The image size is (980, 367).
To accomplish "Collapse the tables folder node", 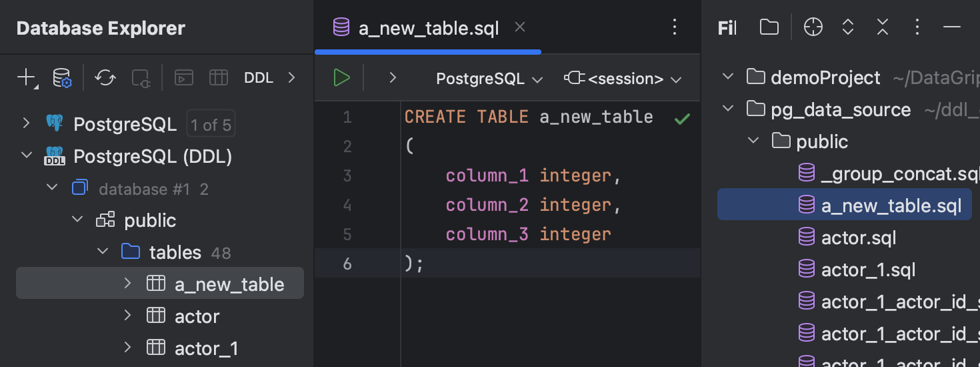I will 103,252.
